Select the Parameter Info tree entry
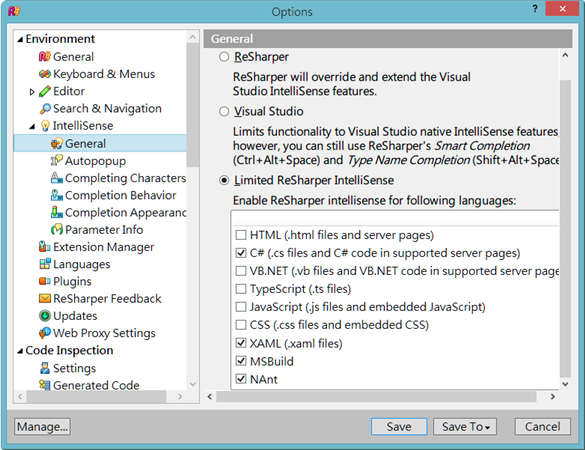 [x=97, y=229]
